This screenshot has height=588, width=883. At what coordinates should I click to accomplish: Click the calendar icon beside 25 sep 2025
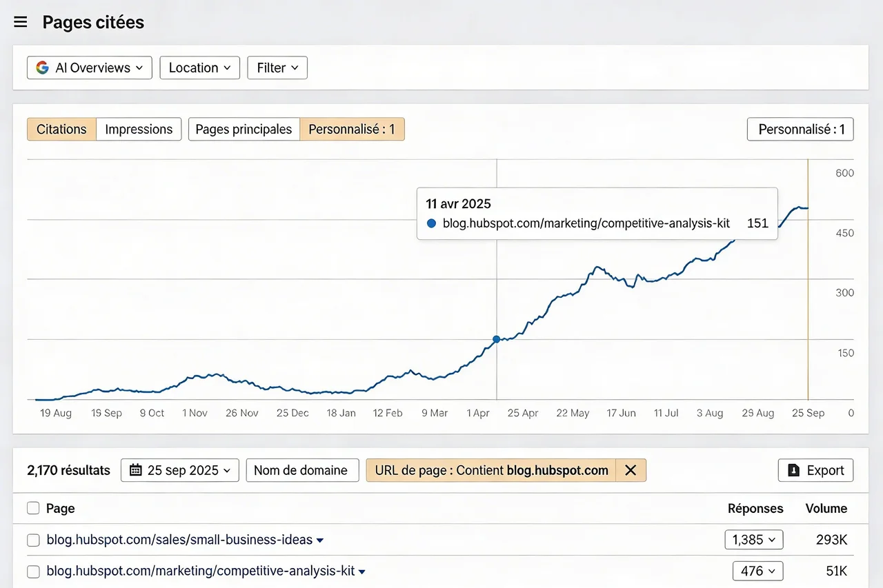pos(136,470)
